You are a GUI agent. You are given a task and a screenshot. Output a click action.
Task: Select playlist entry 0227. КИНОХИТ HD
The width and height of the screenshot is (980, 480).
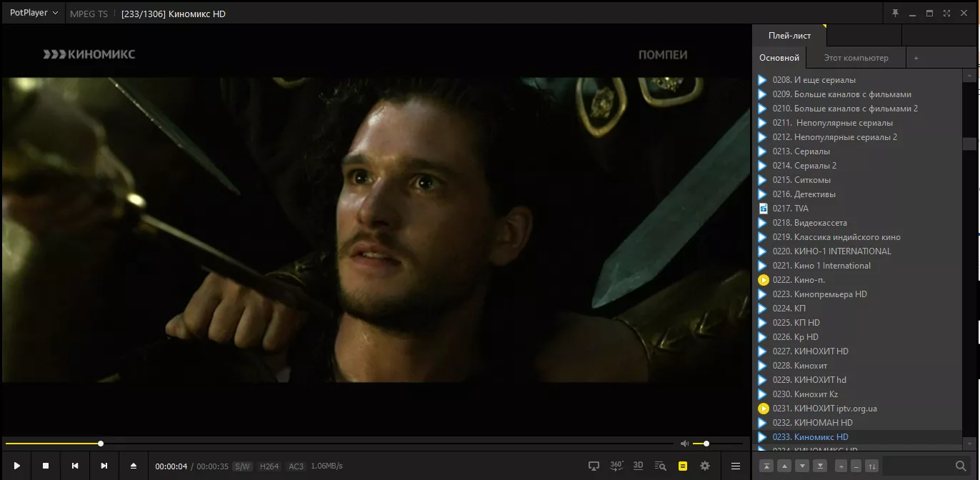coord(858,351)
